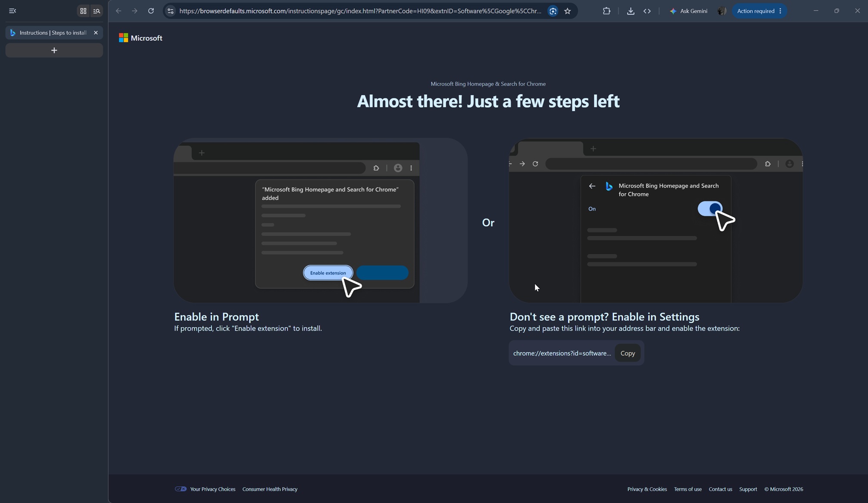Minimize the browser window

[x=815, y=11]
